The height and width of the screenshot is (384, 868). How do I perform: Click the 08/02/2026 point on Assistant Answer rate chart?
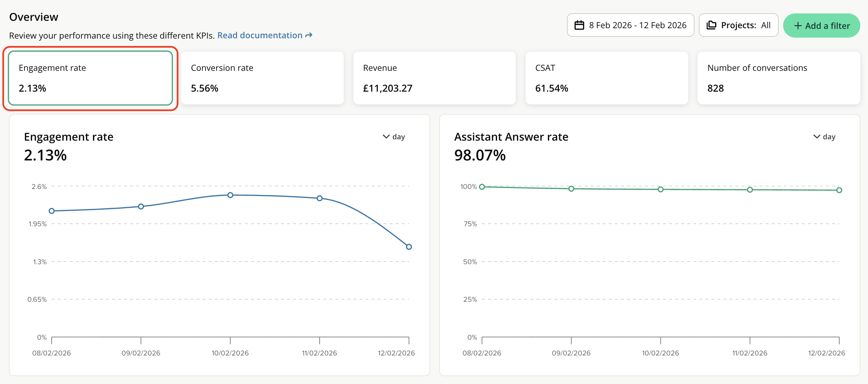[482, 187]
